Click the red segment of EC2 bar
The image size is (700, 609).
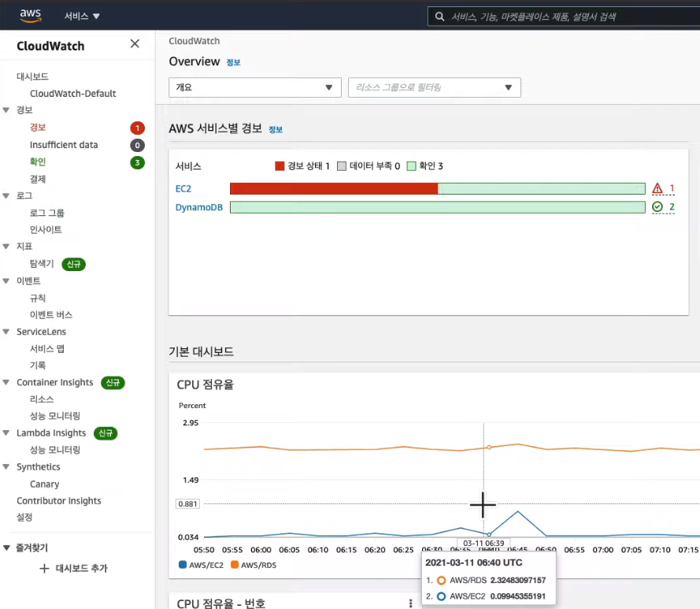[x=334, y=188]
